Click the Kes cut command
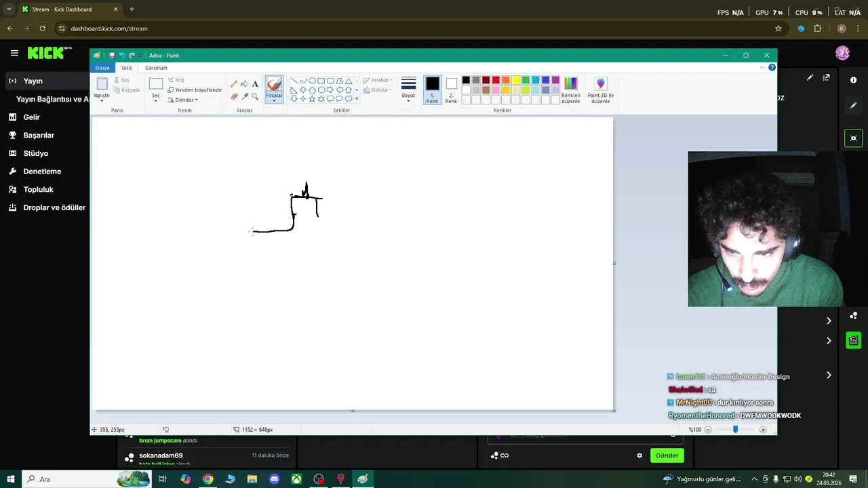Viewport: 868px width, 488px height. coord(121,80)
